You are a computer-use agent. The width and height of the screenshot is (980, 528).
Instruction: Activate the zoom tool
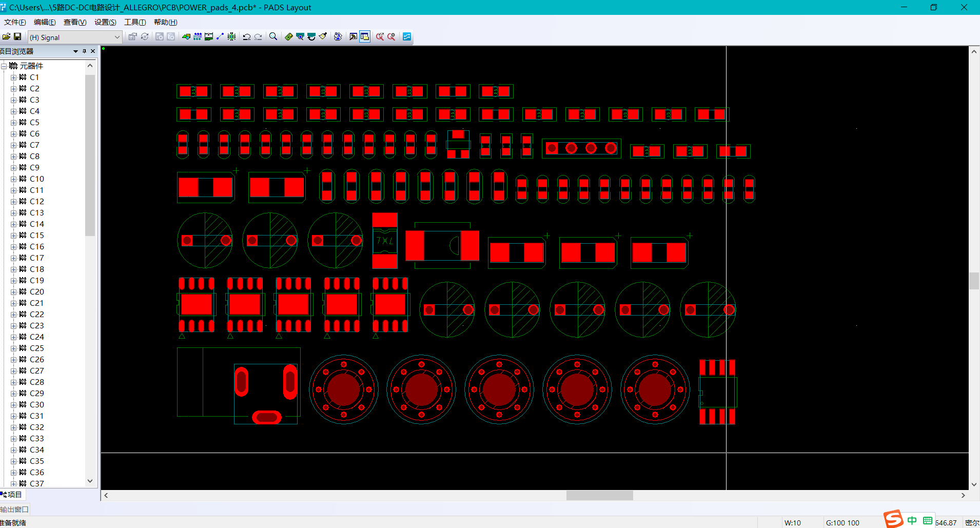(x=273, y=36)
